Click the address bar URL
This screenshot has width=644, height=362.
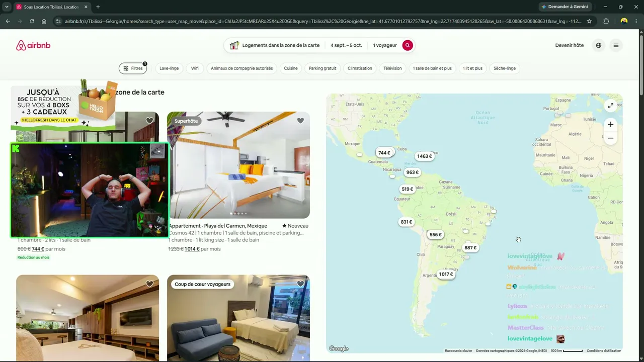[x=322, y=21]
